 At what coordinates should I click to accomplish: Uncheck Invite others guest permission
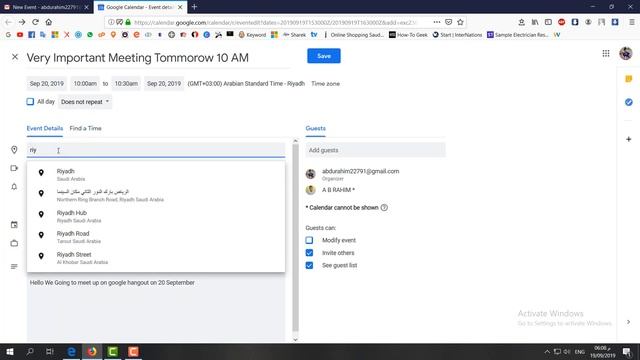pos(309,253)
